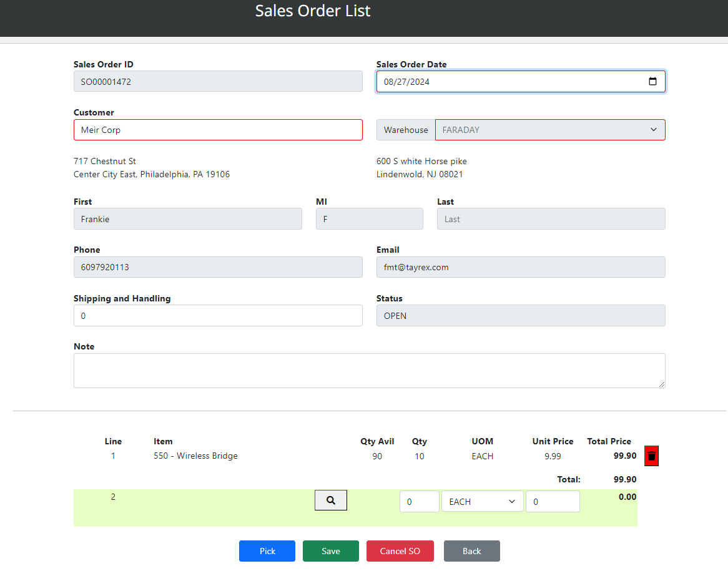Focus the Shipping and Handling field
The width and height of the screenshot is (728, 571).
coord(218,316)
